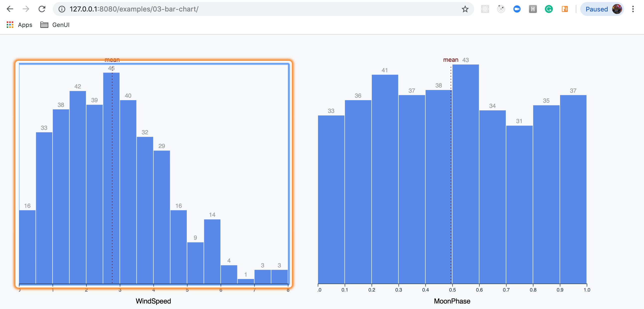Click the browser back arrow
Image resolution: width=644 pixels, height=309 pixels.
pyautogui.click(x=10, y=9)
